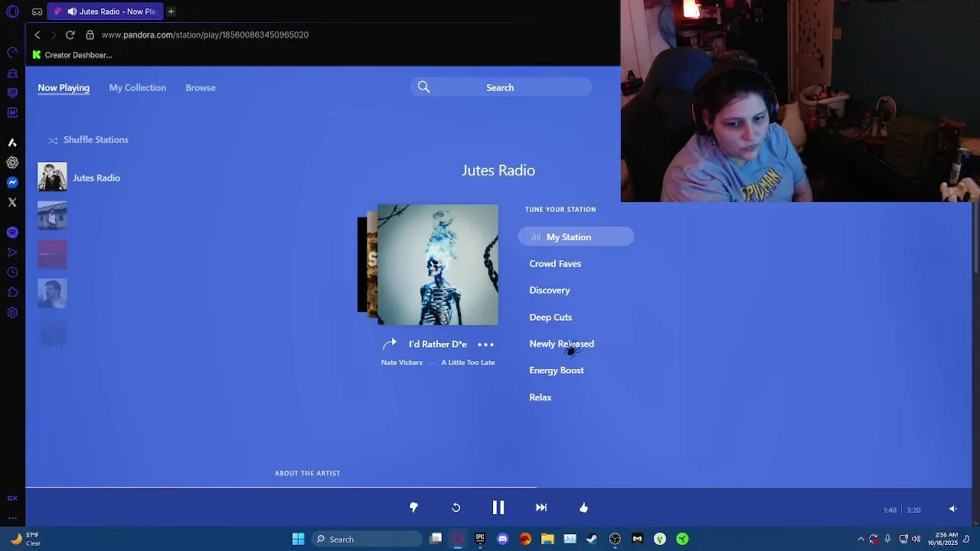
Task: Click the Pandora search magnifier icon
Action: [423, 87]
